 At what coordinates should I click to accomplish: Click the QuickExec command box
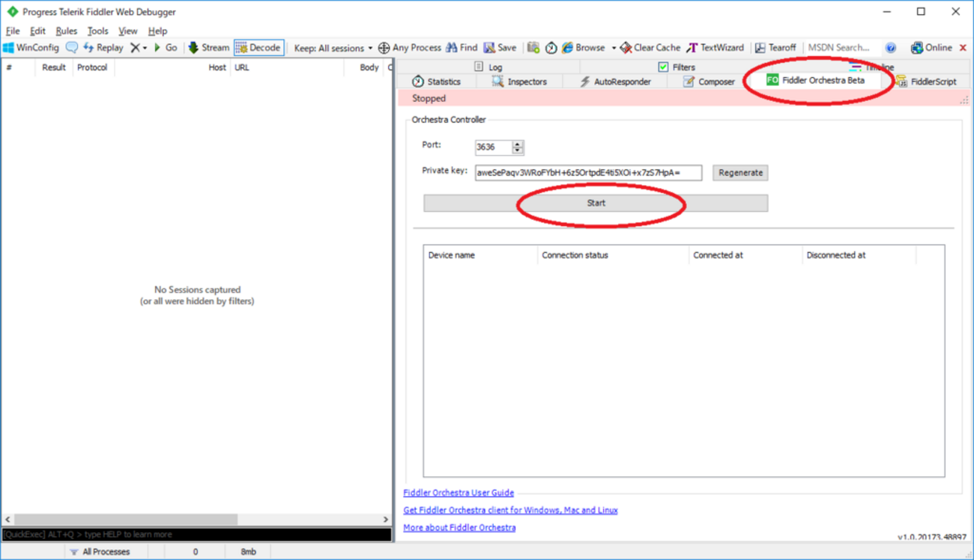point(196,535)
